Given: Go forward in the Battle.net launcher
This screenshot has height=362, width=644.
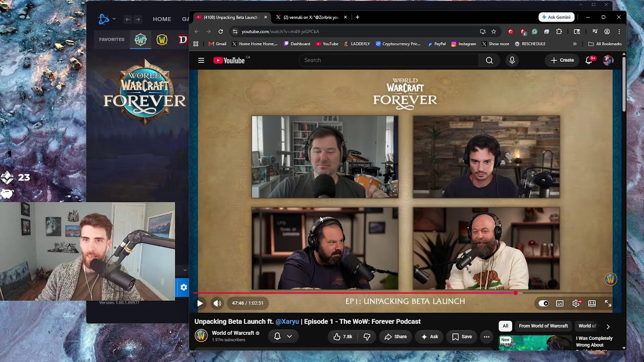Looking at the screenshot, I should pyautogui.click(x=138, y=19).
